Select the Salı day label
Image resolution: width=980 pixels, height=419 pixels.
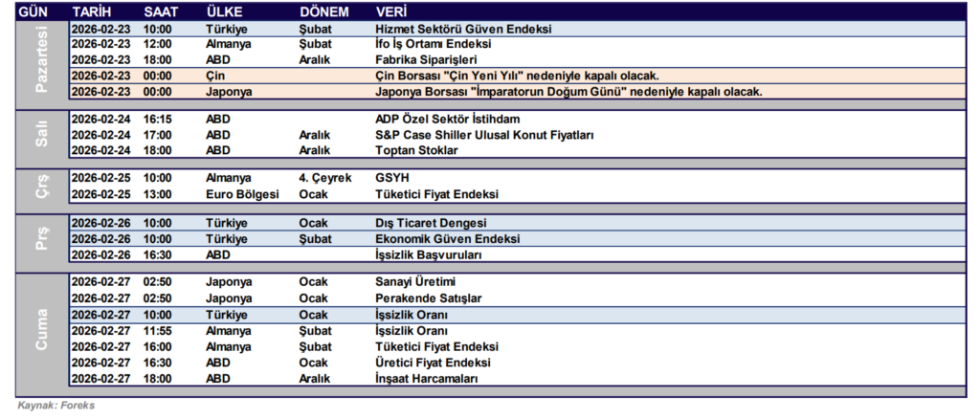pyautogui.click(x=43, y=135)
